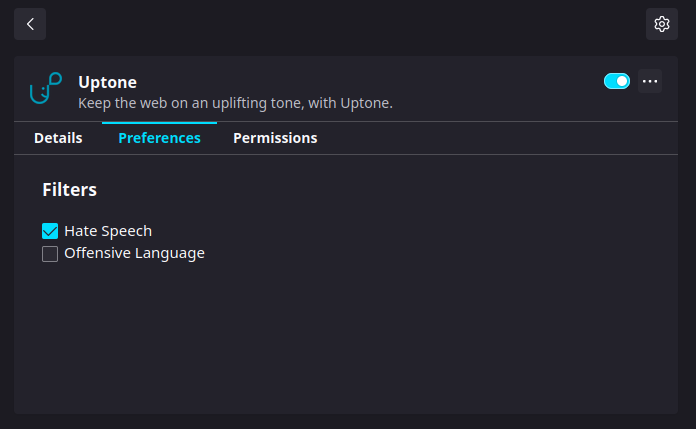
Task: Click the Uptone extension logo icon
Action: [46, 89]
